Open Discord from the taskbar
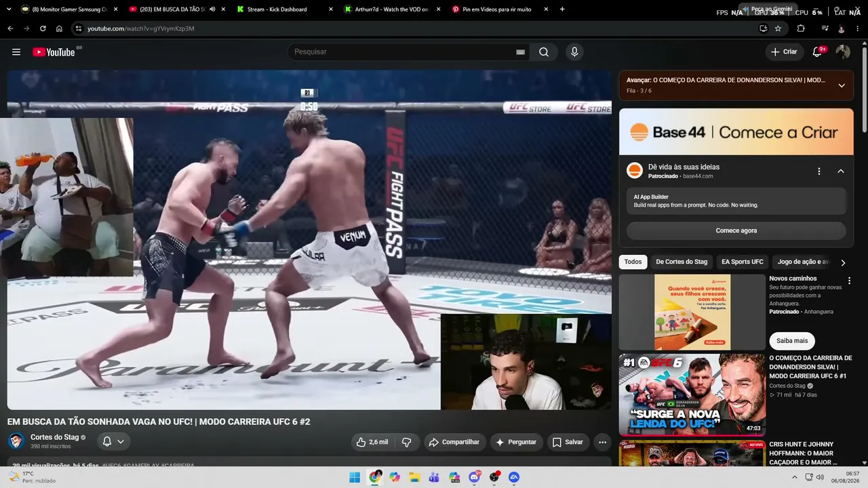The image size is (868, 488). [x=475, y=477]
